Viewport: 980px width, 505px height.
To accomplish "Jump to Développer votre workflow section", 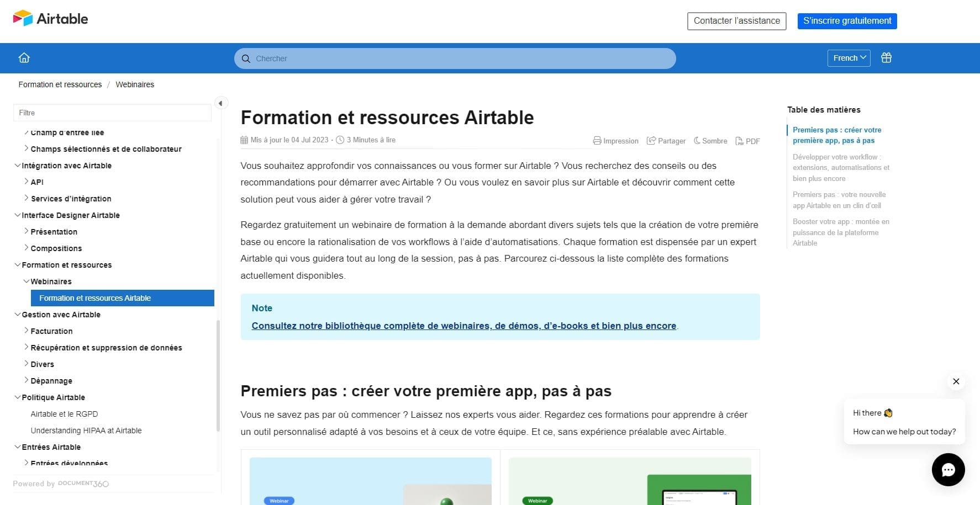I will [841, 168].
